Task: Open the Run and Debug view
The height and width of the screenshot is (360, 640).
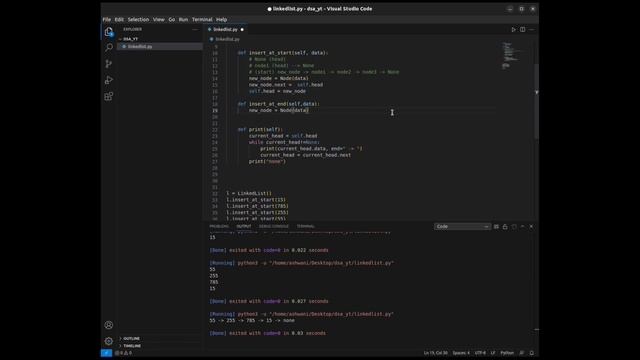Action: pos(109,80)
